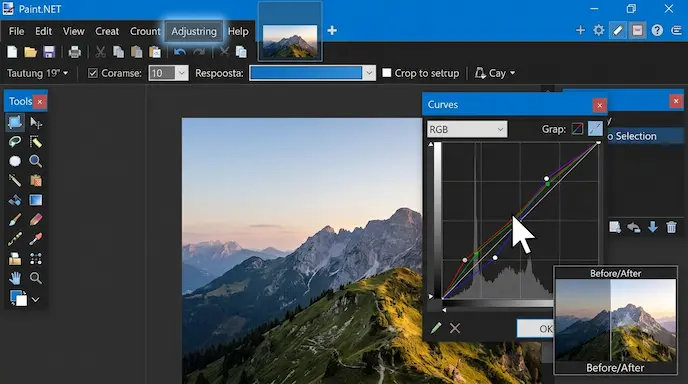
Task: Open the View menu
Action: (x=73, y=32)
